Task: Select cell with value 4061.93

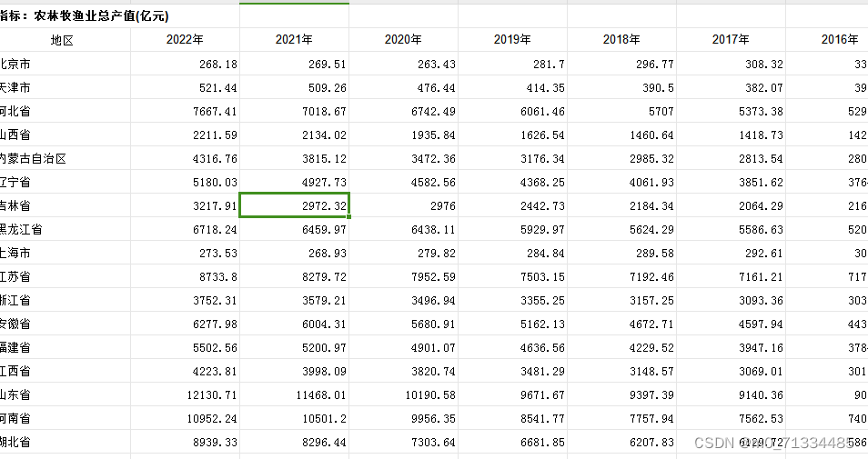Action: point(621,182)
